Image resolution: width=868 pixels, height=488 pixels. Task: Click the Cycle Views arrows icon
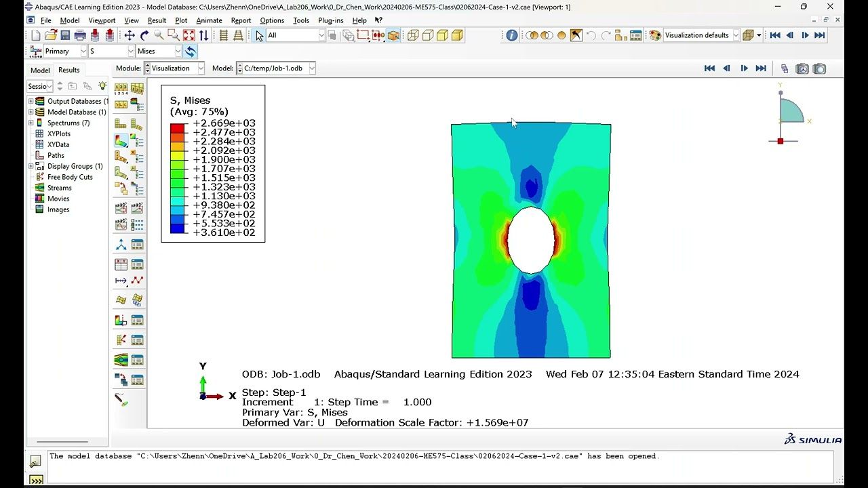[203, 35]
